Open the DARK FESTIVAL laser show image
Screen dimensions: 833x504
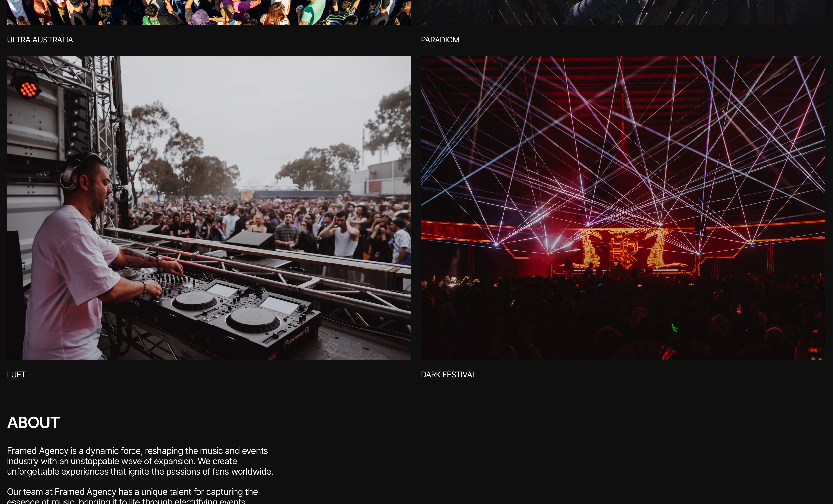(623, 208)
